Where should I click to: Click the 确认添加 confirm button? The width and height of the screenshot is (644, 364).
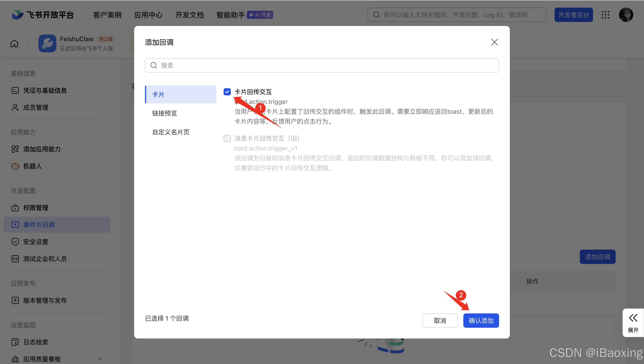[x=481, y=320]
